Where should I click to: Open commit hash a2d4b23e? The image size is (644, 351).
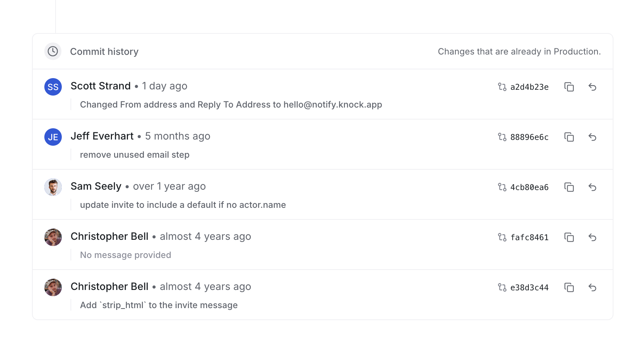point(530,87)
